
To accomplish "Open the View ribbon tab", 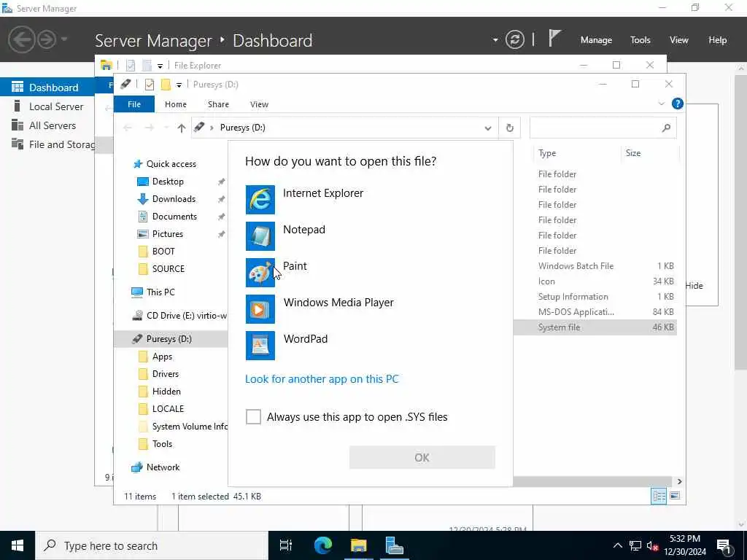I will [259, 104].
